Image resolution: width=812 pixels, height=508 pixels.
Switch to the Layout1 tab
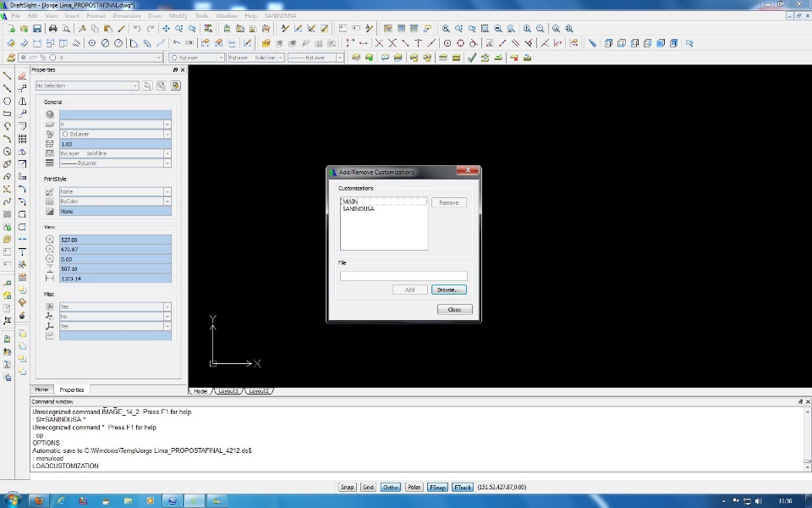coord(228,391)
